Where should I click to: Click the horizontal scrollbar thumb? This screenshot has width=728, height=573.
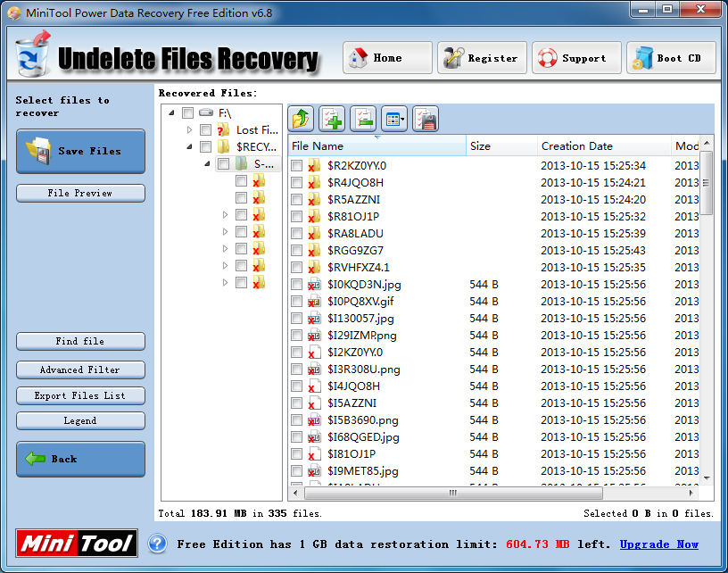pyautogui.click(x=452, y=493)
